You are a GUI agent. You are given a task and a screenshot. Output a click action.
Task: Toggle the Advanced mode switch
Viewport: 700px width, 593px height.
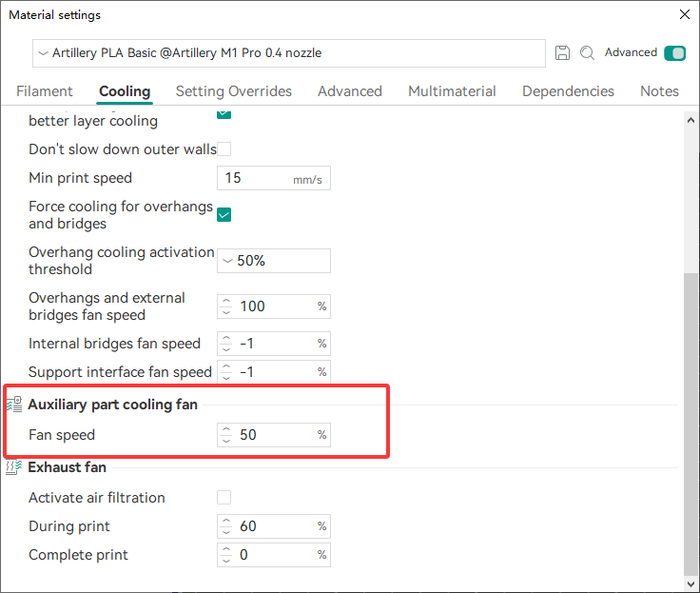674,53
